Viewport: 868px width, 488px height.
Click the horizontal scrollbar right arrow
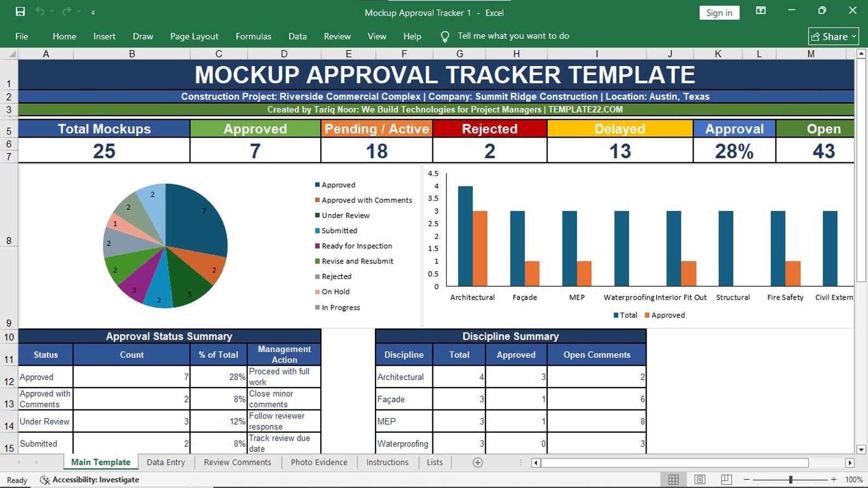(849, 463)
